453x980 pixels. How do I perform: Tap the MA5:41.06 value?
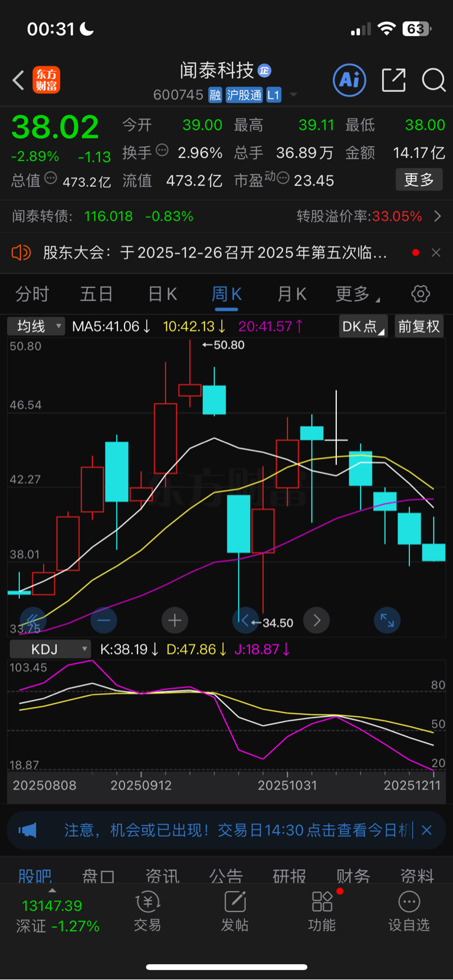(x=111, y=326)
